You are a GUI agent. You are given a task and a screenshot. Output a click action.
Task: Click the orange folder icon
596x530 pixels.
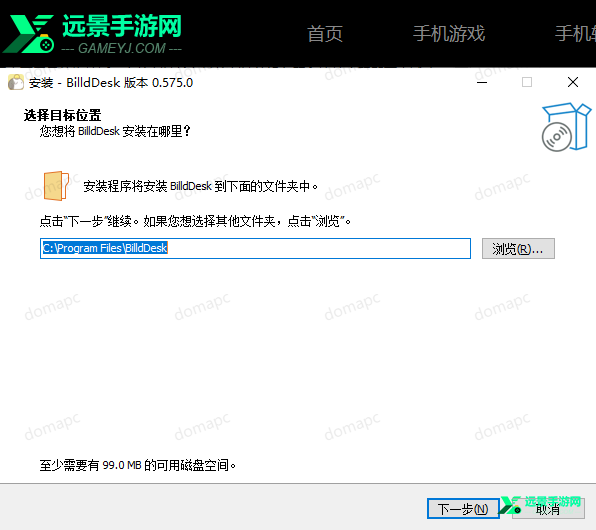pyautogui.click(x=56, y=186)
